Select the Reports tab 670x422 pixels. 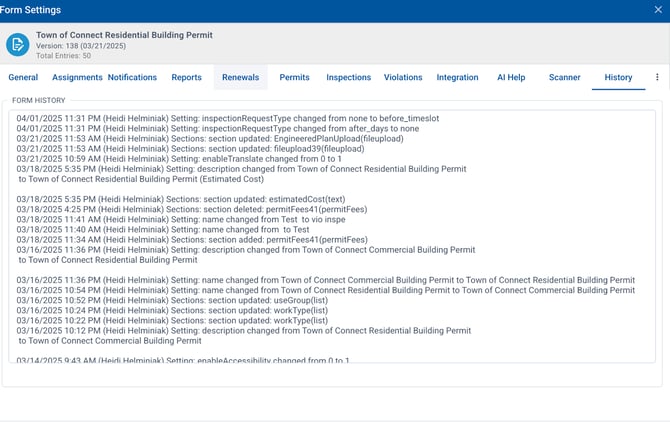(x=186, y=77)
